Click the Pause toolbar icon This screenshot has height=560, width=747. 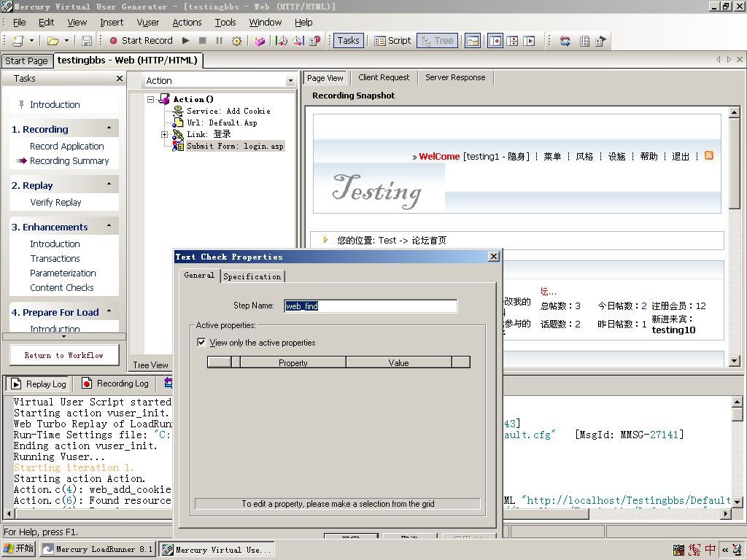(219, 41)
